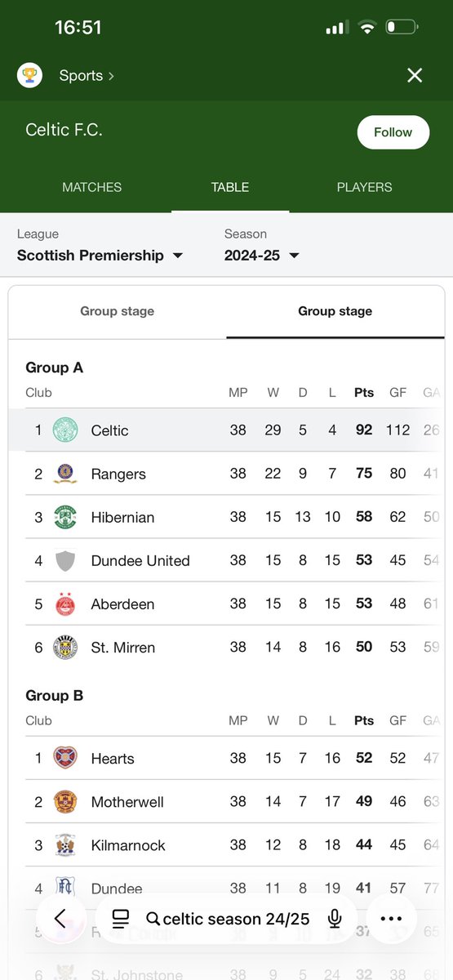
Task: Tap the microphone voice search icon
Action: click(x=335, y=919)
